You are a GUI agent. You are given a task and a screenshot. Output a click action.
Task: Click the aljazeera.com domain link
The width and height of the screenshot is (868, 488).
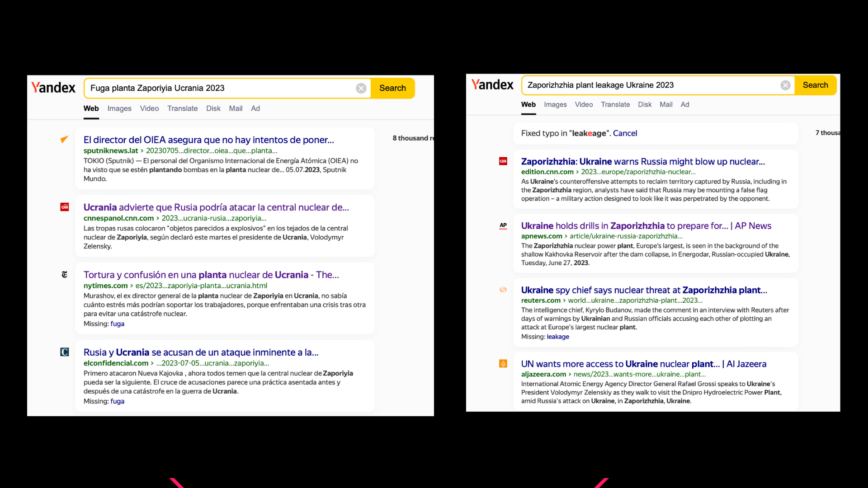tap(543, 374)
